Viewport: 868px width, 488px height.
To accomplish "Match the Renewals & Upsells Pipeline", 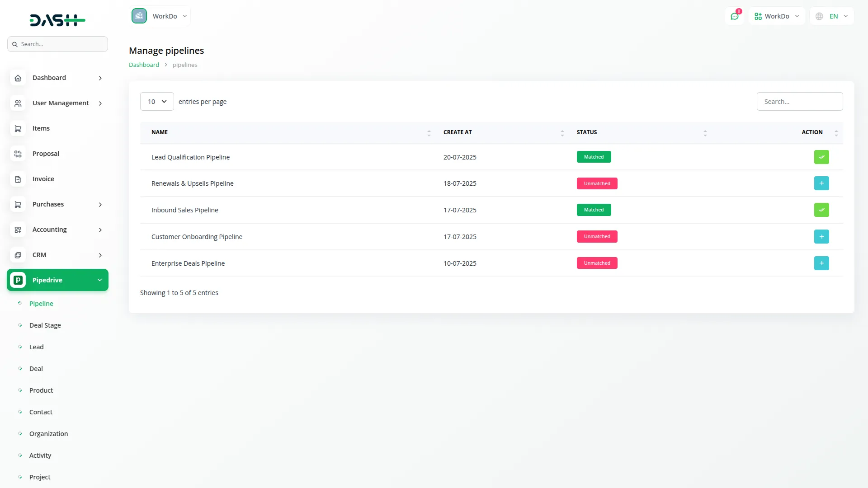I will [821, 183].
